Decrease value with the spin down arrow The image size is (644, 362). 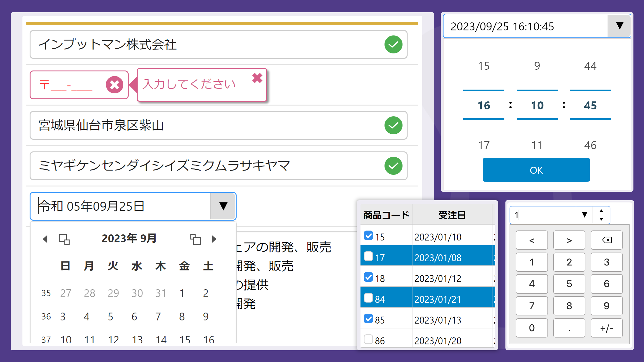601,219
